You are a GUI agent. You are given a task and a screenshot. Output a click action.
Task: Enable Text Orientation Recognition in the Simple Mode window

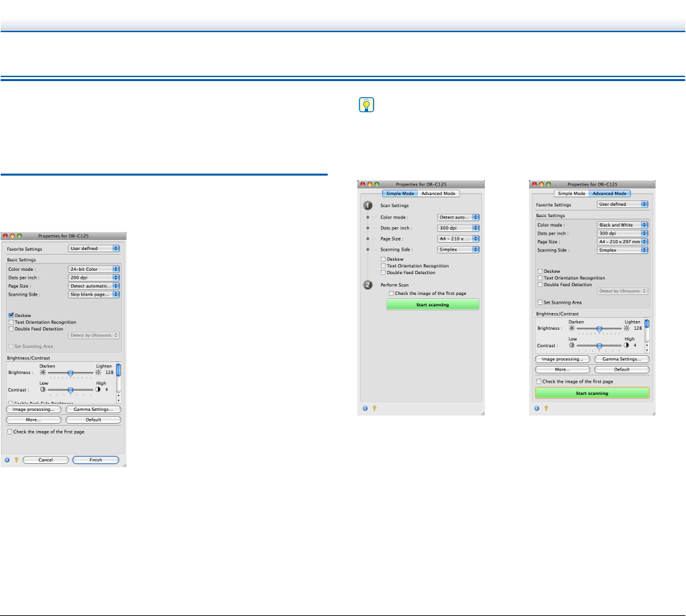pyautogui.click(x=384, y=266)
